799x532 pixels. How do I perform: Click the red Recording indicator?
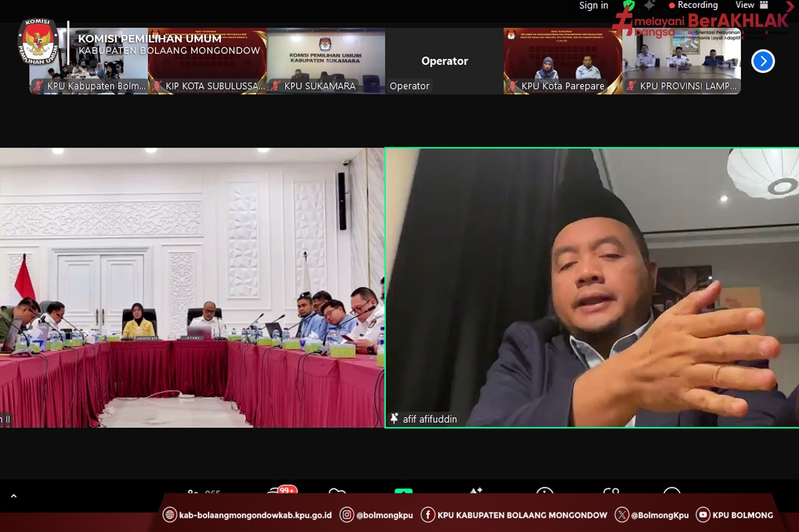(693, 5)
